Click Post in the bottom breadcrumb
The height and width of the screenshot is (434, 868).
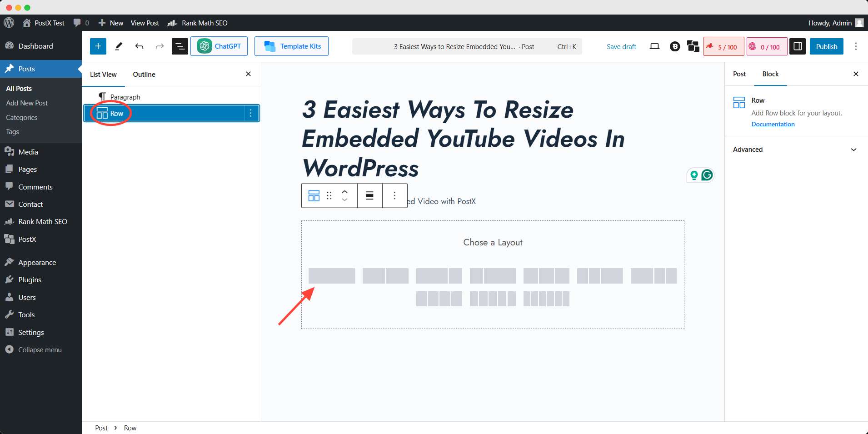coord(101,428)
